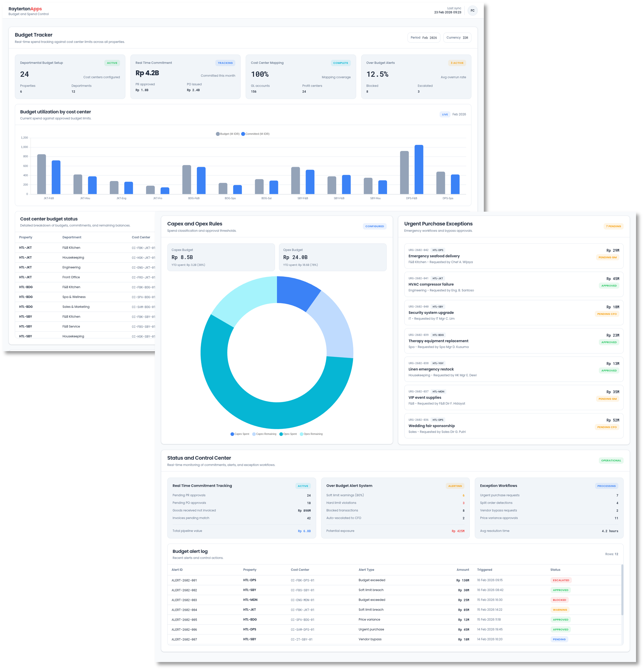This screenshot has height=670, width=644.
Task: Click the budget alert log scrollbar
Action: pos(622,590)
